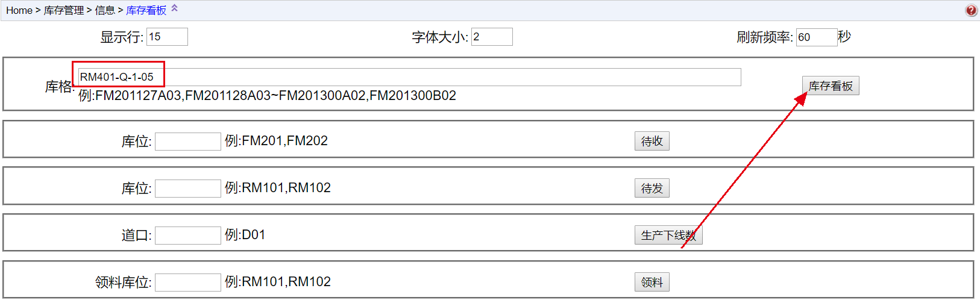This screenshot has width=980, height=300.
Task: Click the 库格 field containing RM401-Q-1-05
Action: [x=409, y=77]
